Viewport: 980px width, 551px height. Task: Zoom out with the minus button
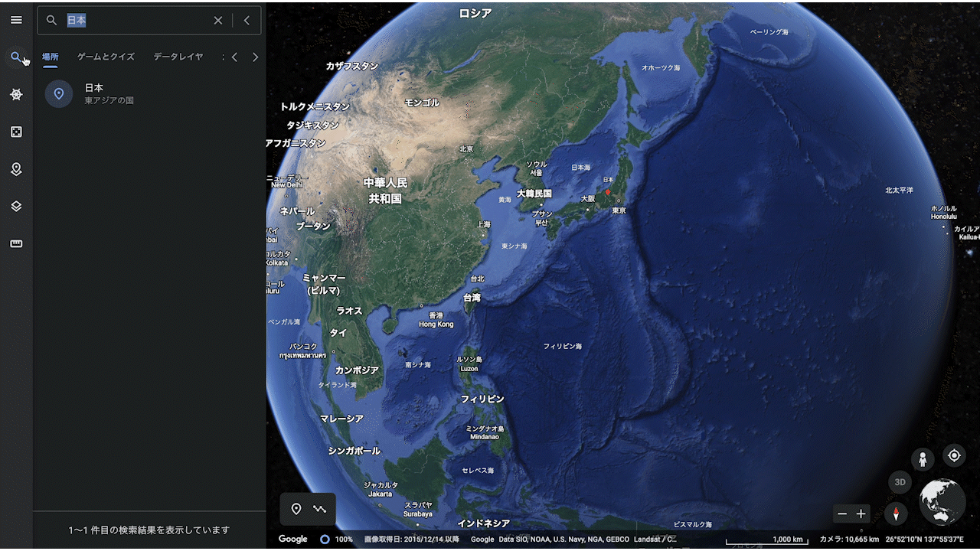point(842,514)
